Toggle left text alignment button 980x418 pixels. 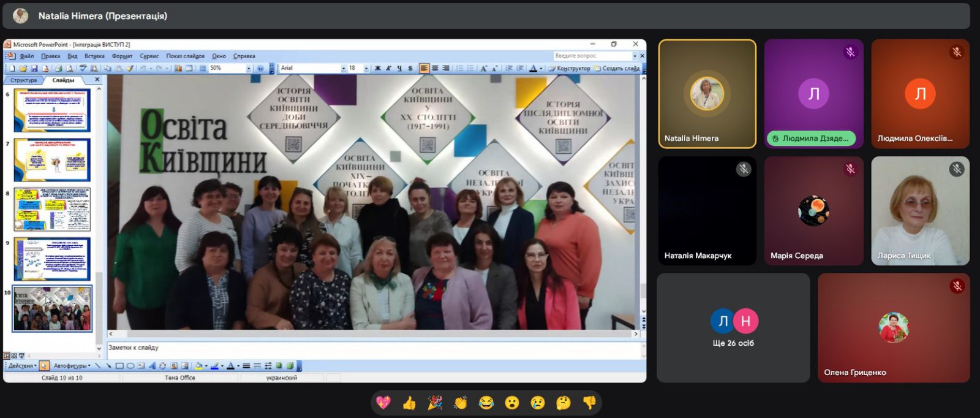click(x=424, y=69)
